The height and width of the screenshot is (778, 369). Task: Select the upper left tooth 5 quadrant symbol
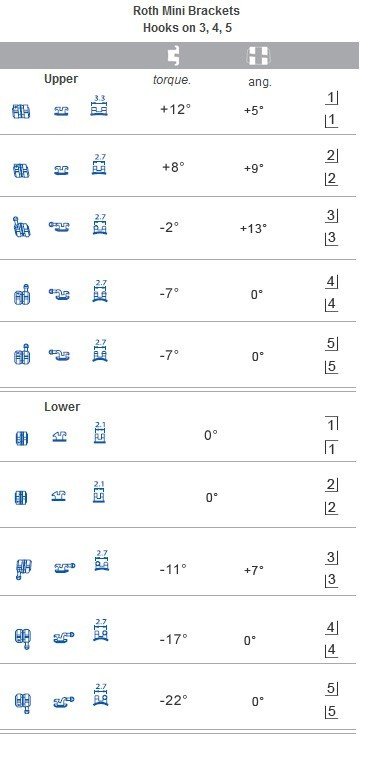[331, 367]
